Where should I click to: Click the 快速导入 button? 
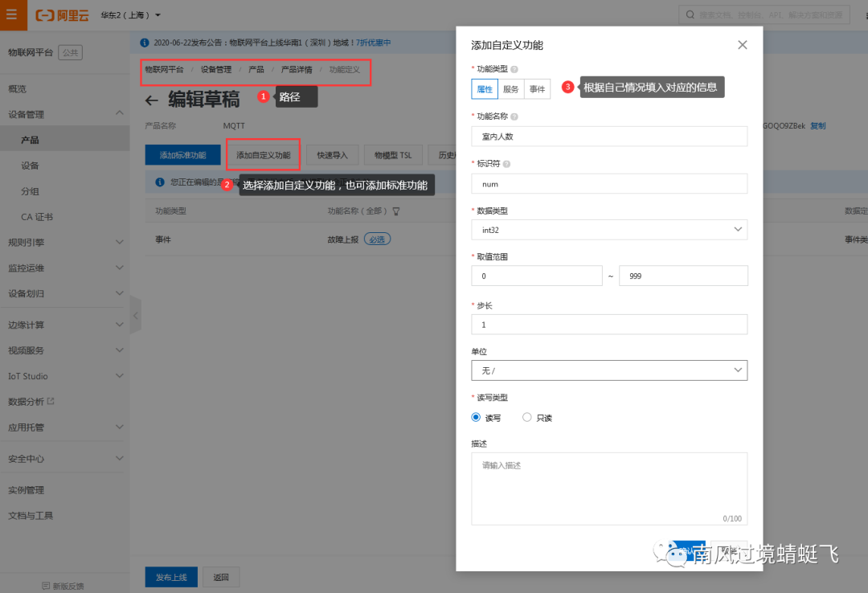(332, 155)
